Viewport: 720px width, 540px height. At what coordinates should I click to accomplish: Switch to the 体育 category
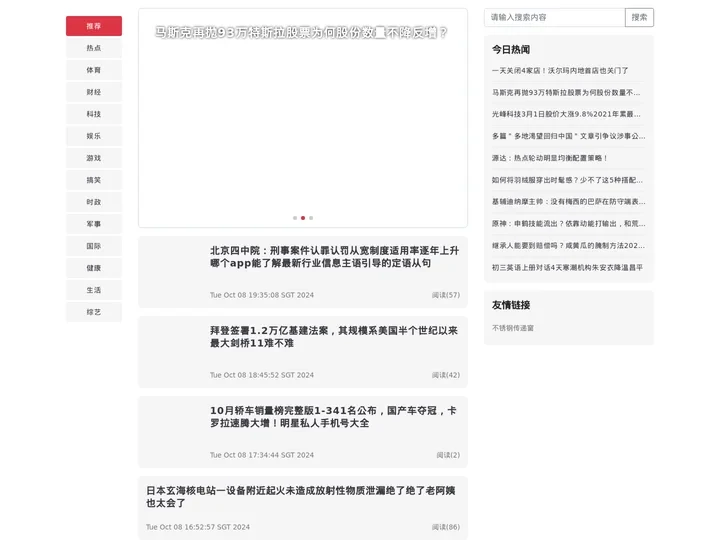click(94, 70)
